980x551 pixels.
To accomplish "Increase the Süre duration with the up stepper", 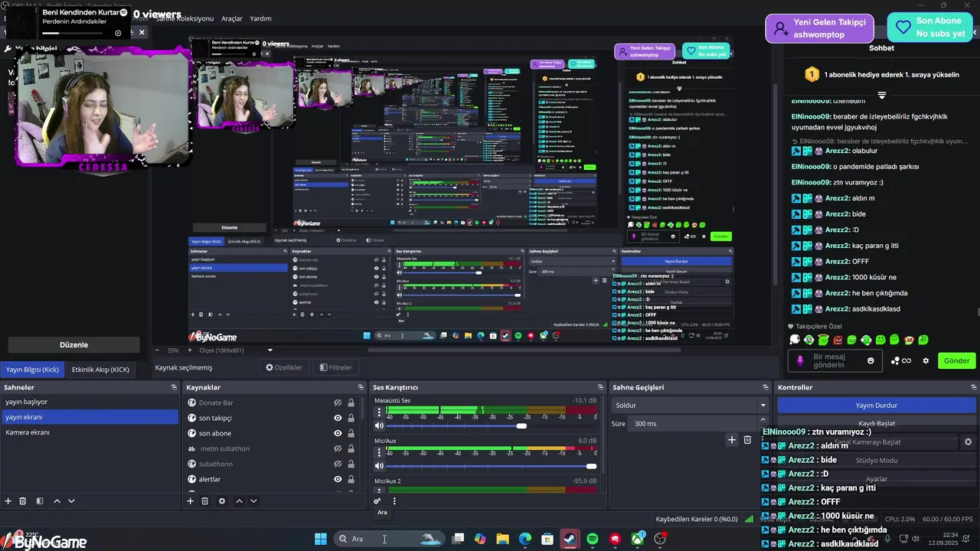I will pos(763,420).
